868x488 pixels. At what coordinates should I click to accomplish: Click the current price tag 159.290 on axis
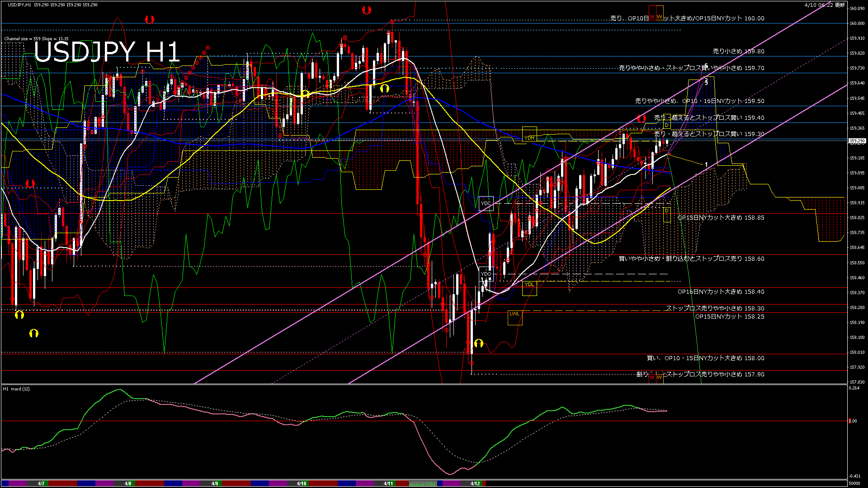click(857, 141)
